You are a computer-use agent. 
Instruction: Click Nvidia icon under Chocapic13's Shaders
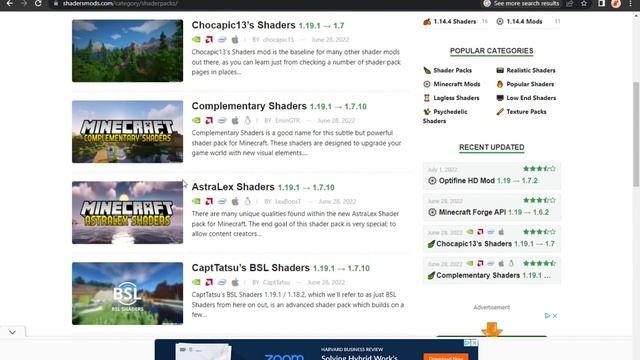pyautogui.click(x=196, y=40)
